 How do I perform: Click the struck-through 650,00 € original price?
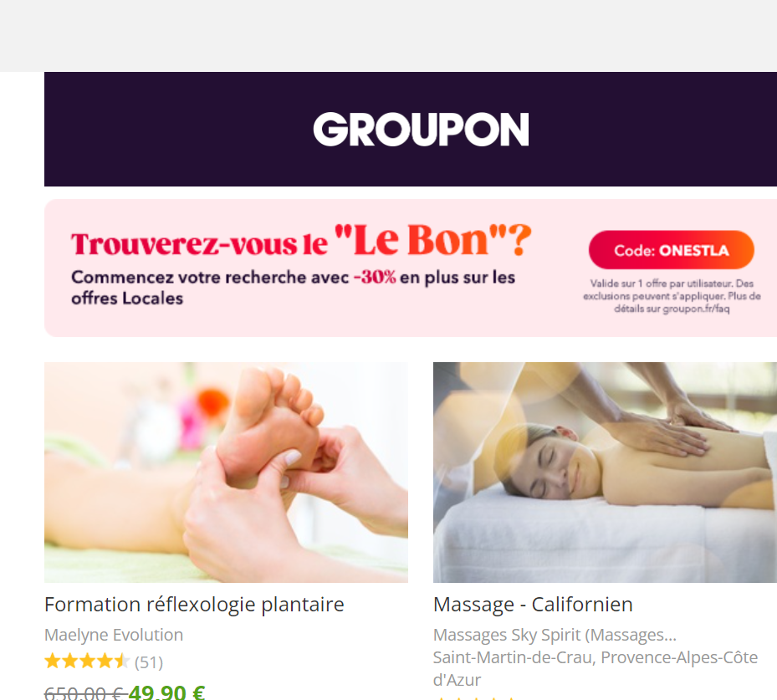85,692
